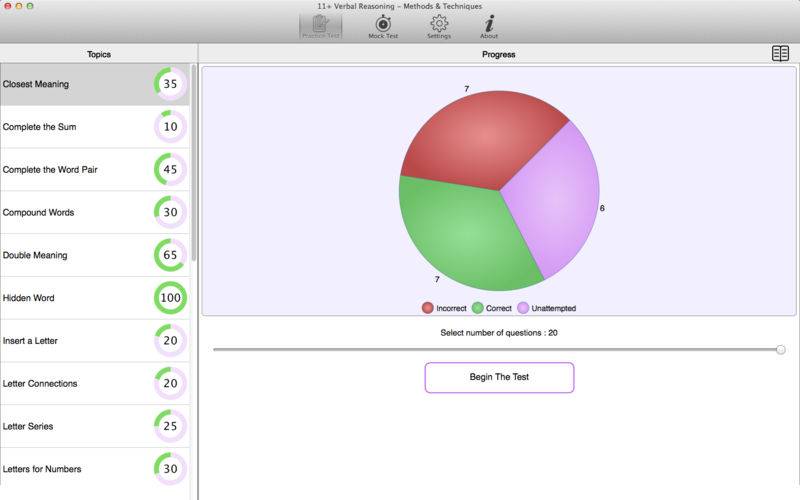Click the Progress panel header
This screenshot has width=800, height=500.
[x=498, y=54]
